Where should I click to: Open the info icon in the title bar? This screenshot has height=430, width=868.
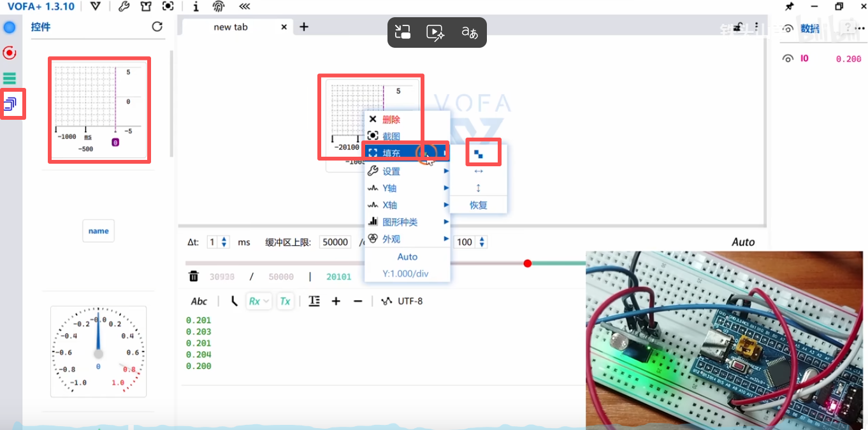coord(196,6)
